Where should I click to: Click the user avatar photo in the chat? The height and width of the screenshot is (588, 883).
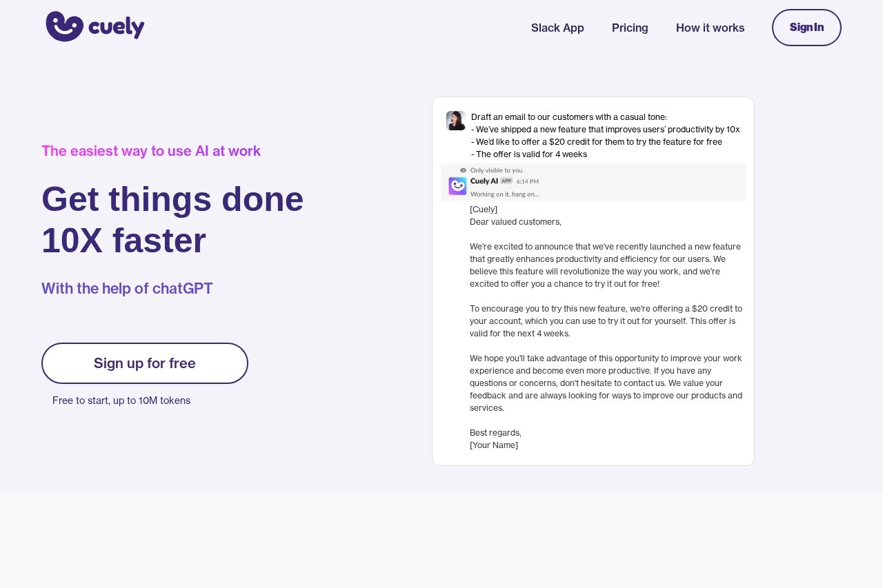pyautogui.click(x=455, y=121)
